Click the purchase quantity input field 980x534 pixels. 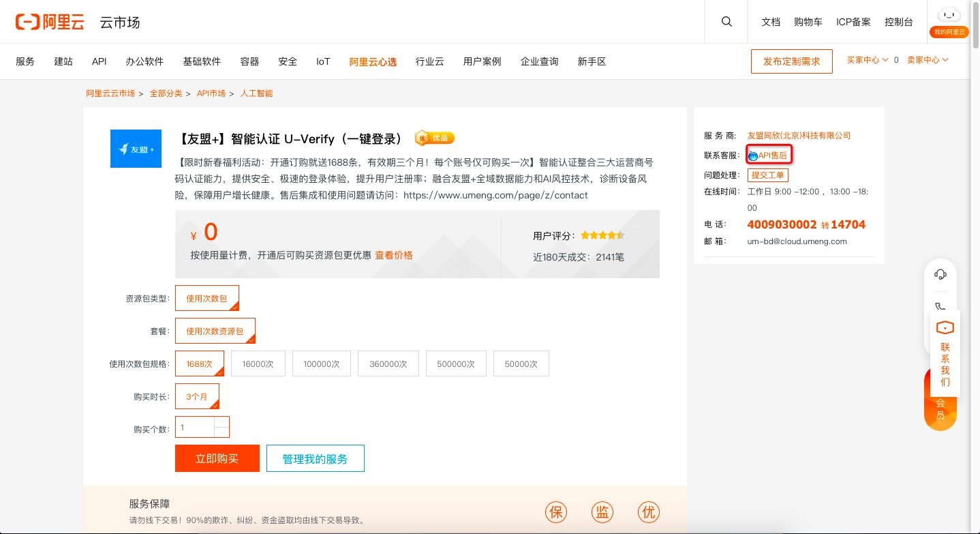195,427
